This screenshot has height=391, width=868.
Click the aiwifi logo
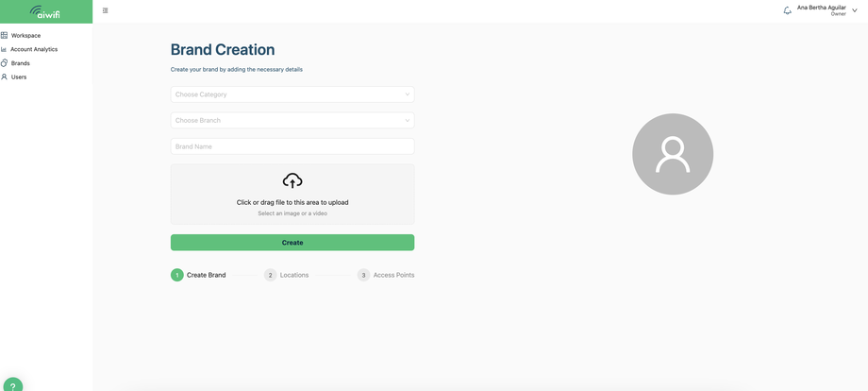pyautogui.click(x=45, y=11)
